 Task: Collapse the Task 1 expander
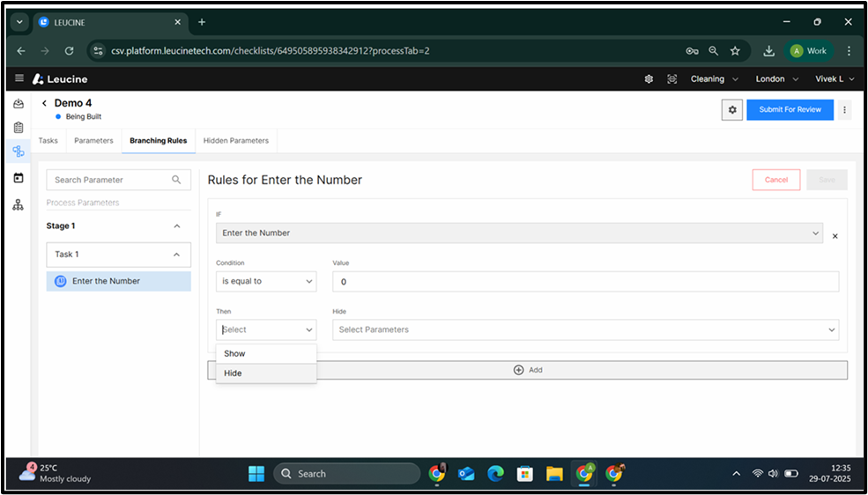tap(176, 255)
